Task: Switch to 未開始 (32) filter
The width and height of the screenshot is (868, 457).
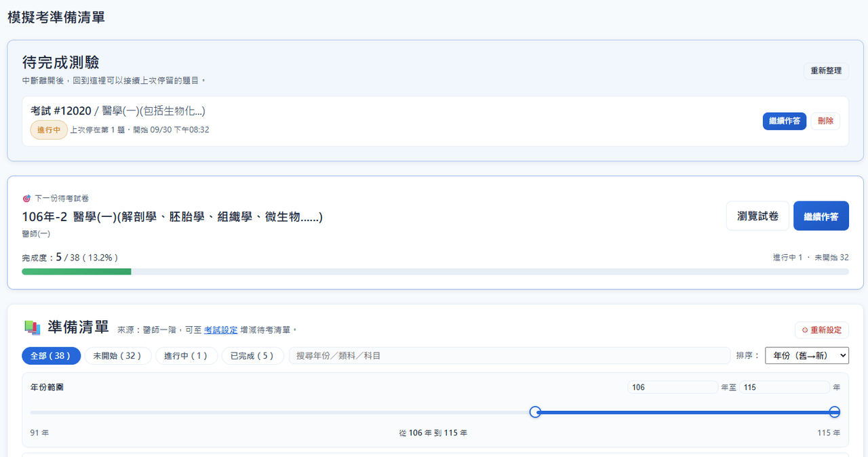Action: tap(118, 355)
